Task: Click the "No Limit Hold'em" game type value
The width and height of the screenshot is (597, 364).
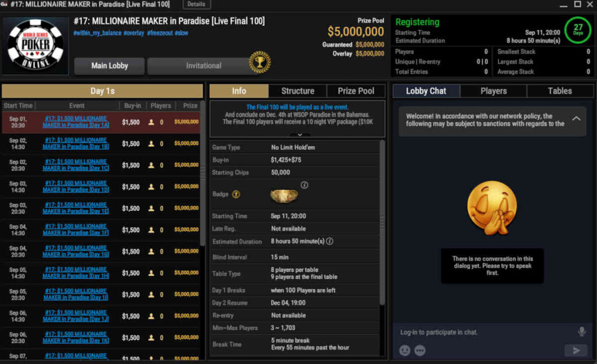Action: click(293, 147)
